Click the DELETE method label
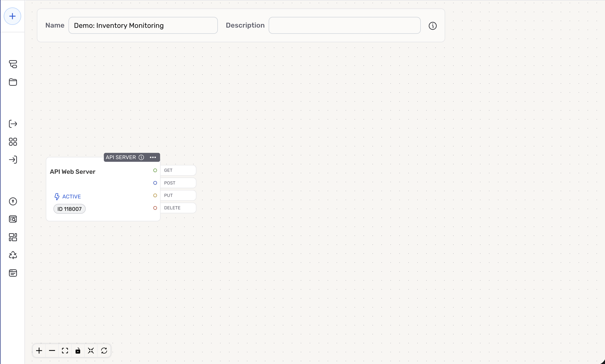The image size is (605, 364). (x=172, y=208)
